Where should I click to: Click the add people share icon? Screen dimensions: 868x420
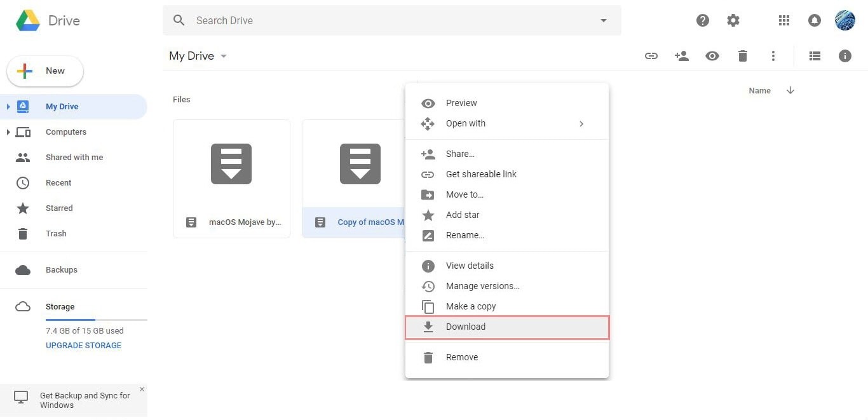click(x=682, y=56)
